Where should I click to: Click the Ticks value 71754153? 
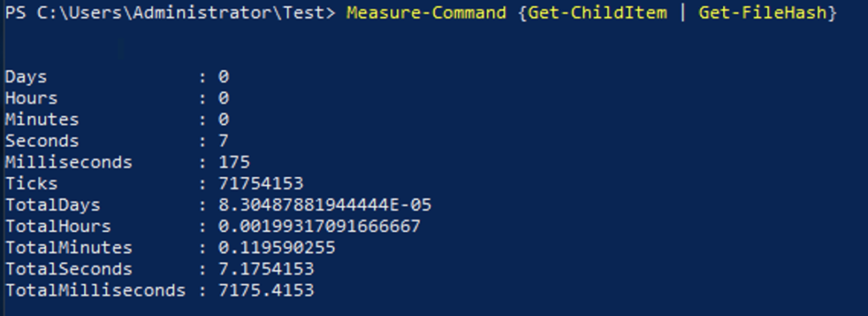coord(261,184)
